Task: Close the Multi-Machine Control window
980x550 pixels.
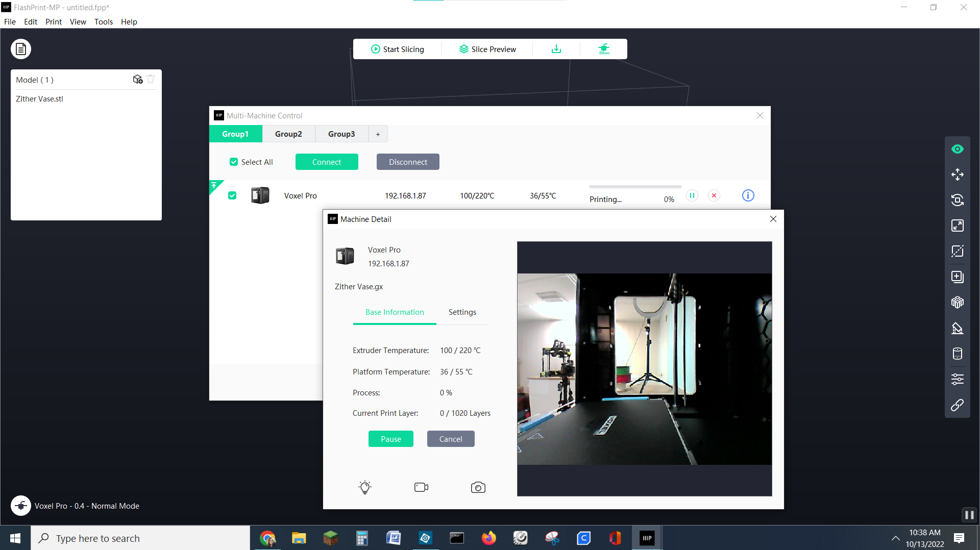Action: click(760, 115)
